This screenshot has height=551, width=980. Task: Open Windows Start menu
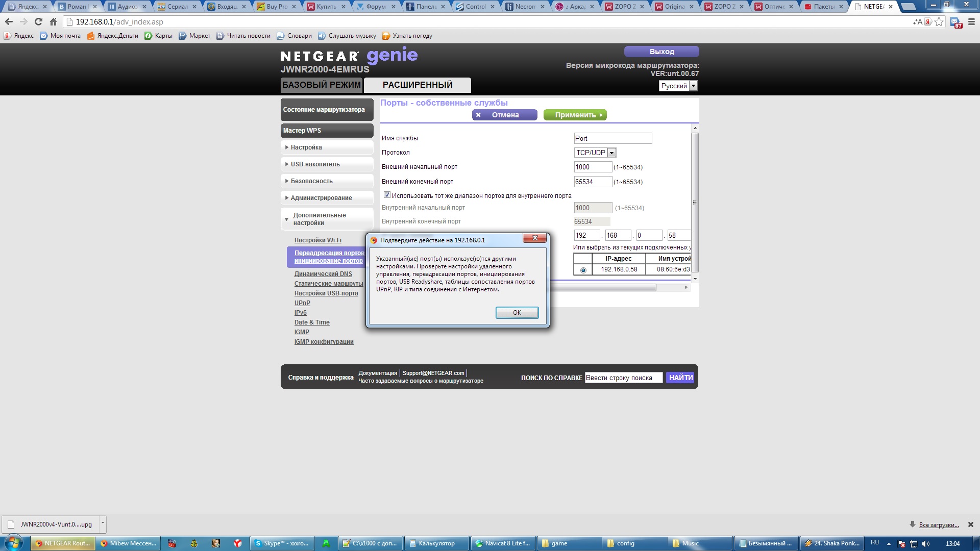coord(14,543)
